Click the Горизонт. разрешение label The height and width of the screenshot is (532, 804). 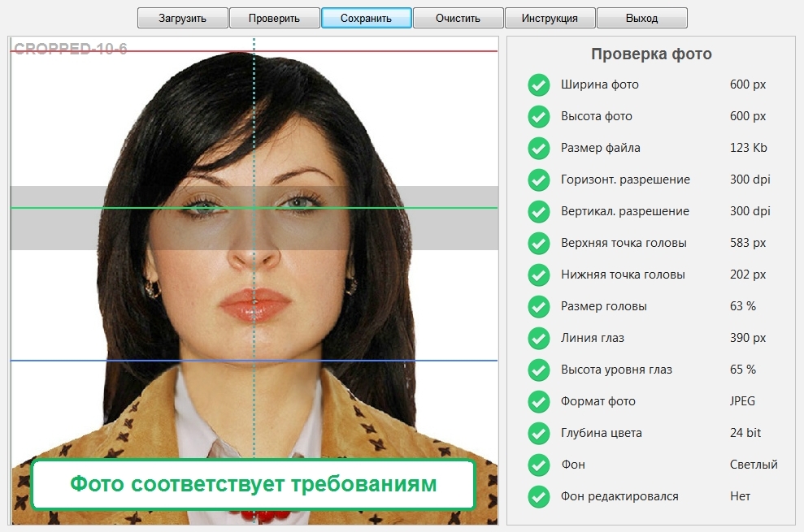(x=625, y=179)
